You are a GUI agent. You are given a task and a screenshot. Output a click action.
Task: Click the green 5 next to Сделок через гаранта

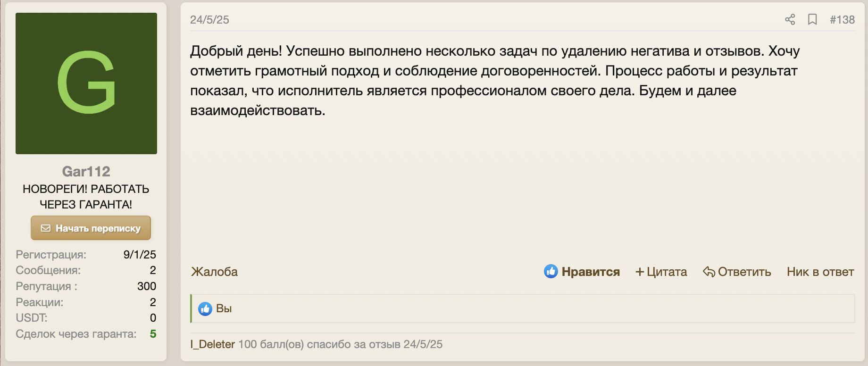153,334
